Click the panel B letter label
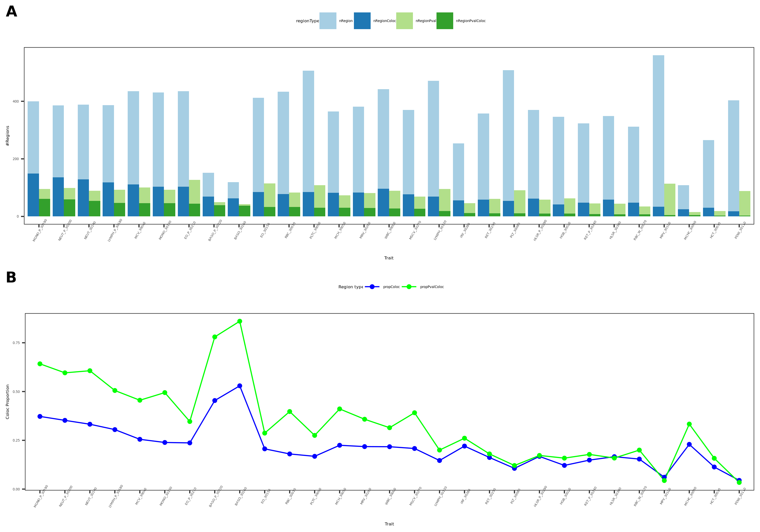Viewport: 760px width, 532px height. click(x=11, y=277)
